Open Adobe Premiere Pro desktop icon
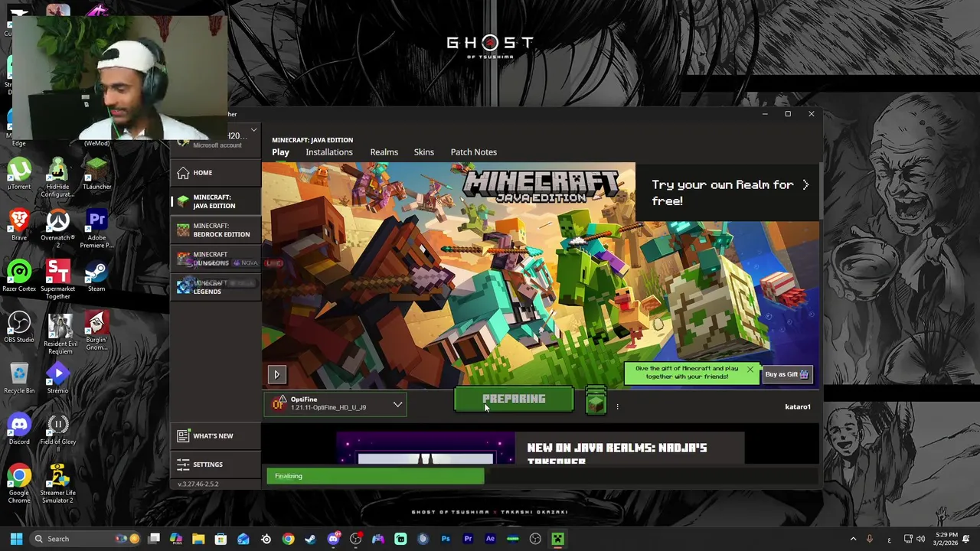Viewport: 980px width, 551px height. click(x=96, y=230)
